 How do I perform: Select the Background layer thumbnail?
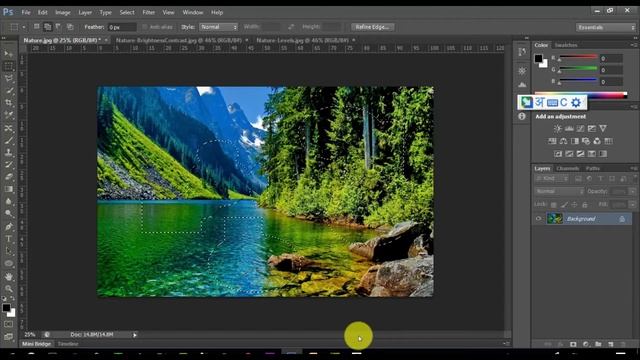click(555, 219)
